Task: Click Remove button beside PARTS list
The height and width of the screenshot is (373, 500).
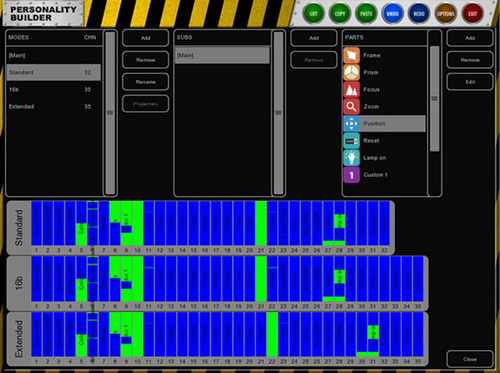Action: pyautogui.click(x=470, y=60)
